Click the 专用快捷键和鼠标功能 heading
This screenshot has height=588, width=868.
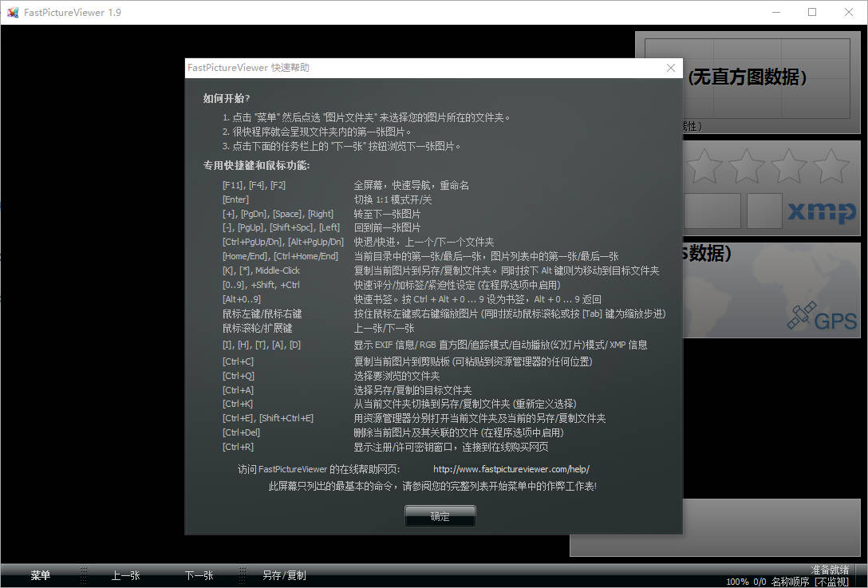(256, 165)
